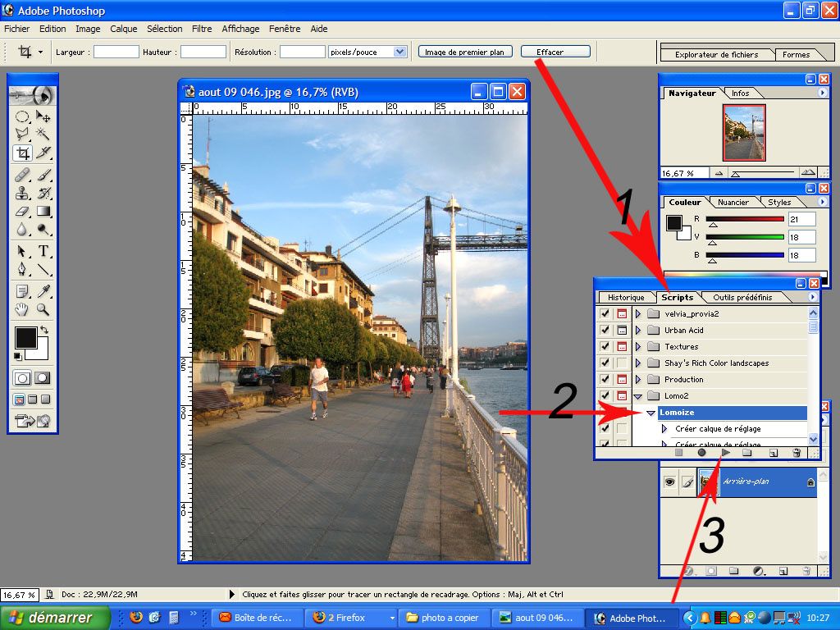The height and width of the screenshot is (630, 840).
Task: Expand Shay's Rich Color landscapes set
Action: 638,363
